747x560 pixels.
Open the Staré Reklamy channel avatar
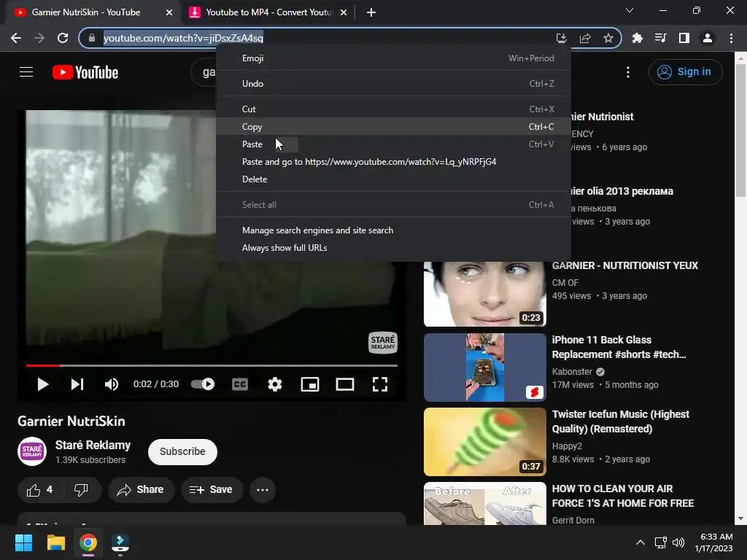[32, 451]
